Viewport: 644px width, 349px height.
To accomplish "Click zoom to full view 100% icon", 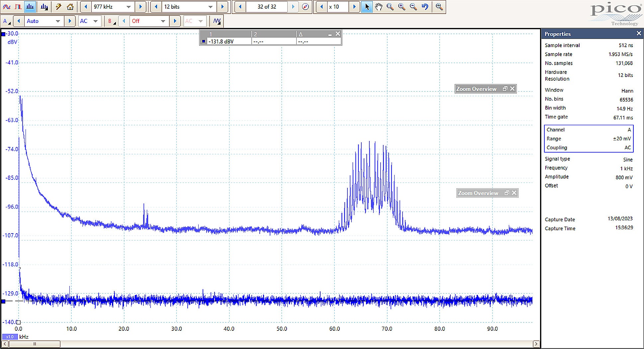I will point(439,7).
